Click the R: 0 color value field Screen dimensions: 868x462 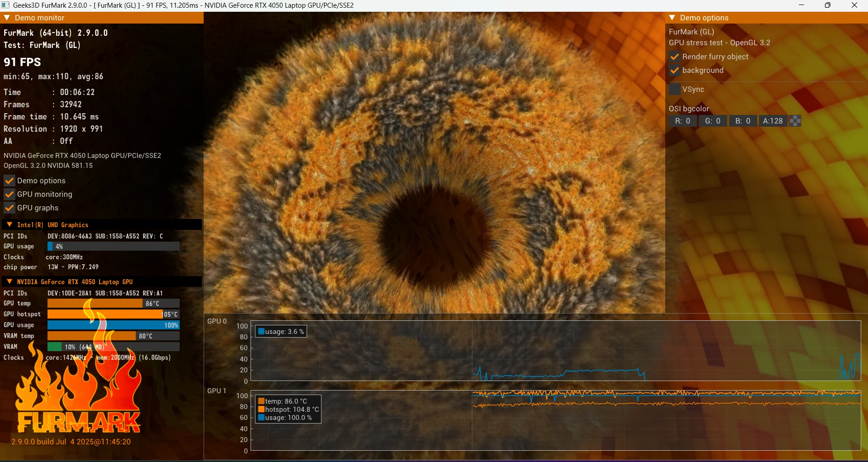(682, 121)
